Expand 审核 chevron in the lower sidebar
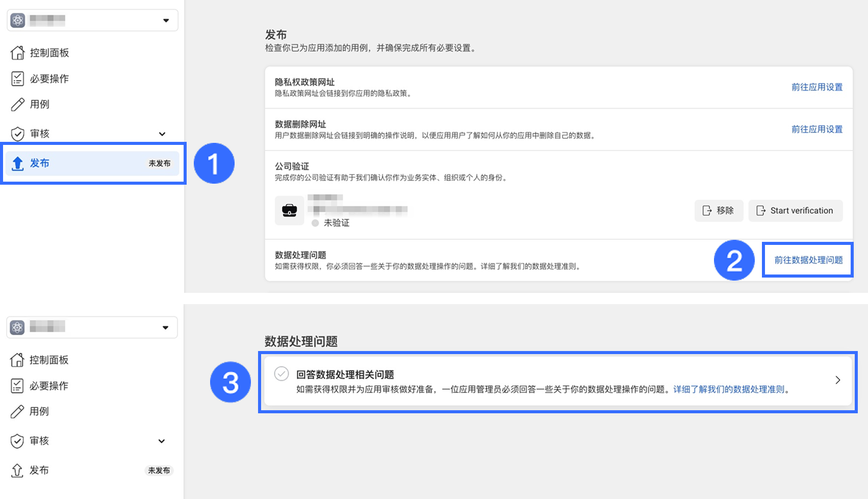 coord(162,441)
